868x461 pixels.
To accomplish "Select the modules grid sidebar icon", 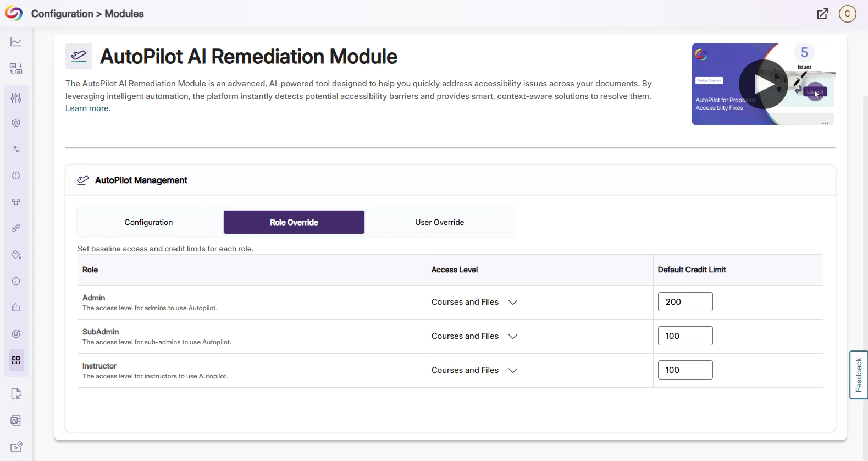I will (16, 360).
